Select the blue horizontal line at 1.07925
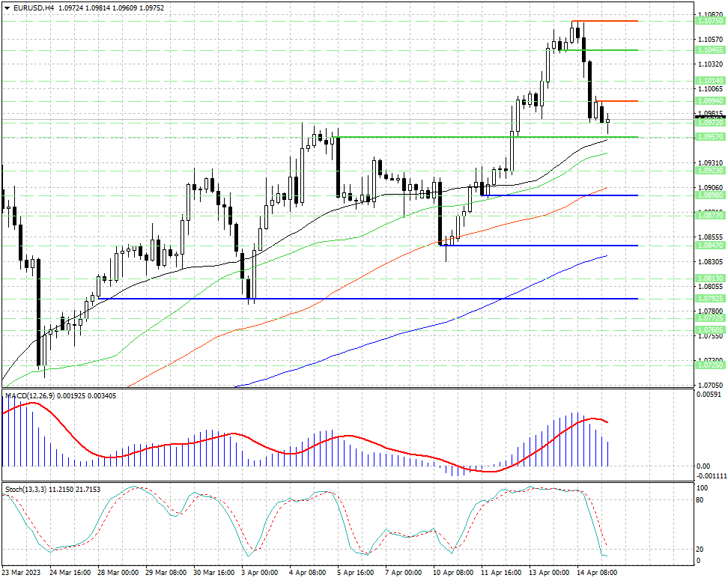Viewport: 728px width, 581px height. [367, 299]
